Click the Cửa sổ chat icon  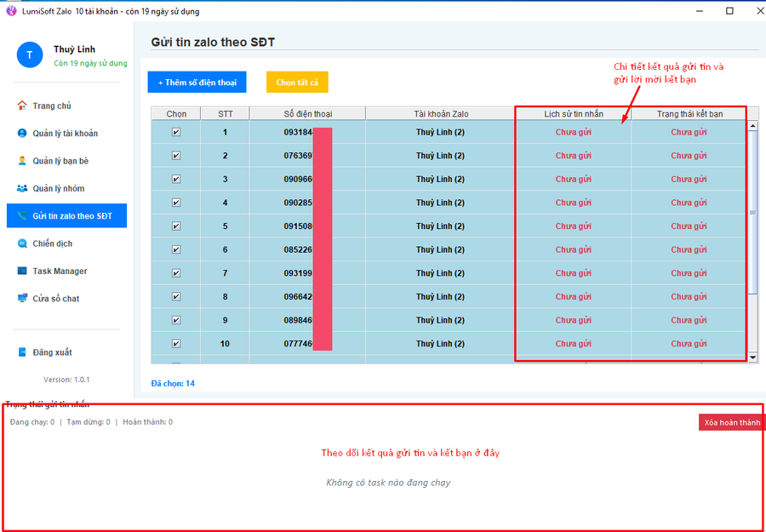click(x=22, y=299)
